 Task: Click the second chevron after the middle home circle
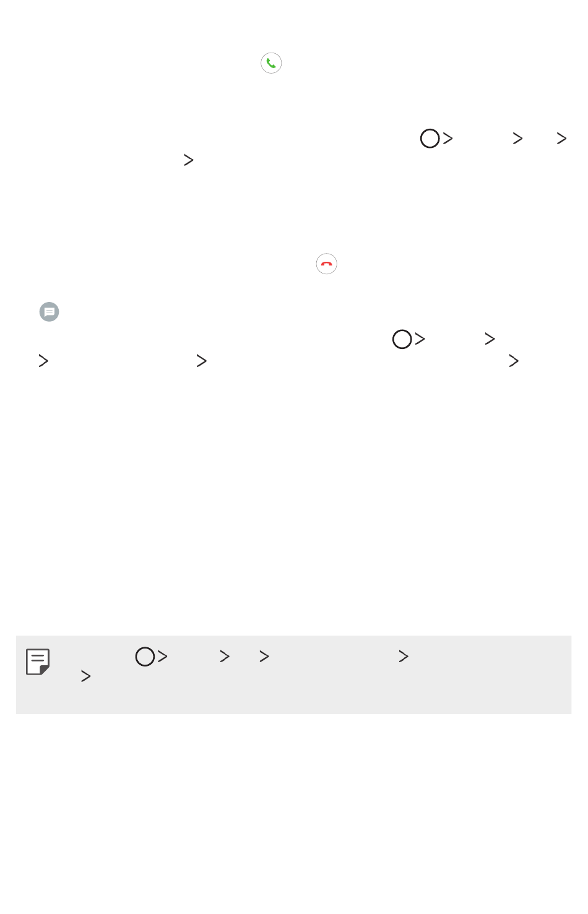pyautogui.click(x=490, y=339)
